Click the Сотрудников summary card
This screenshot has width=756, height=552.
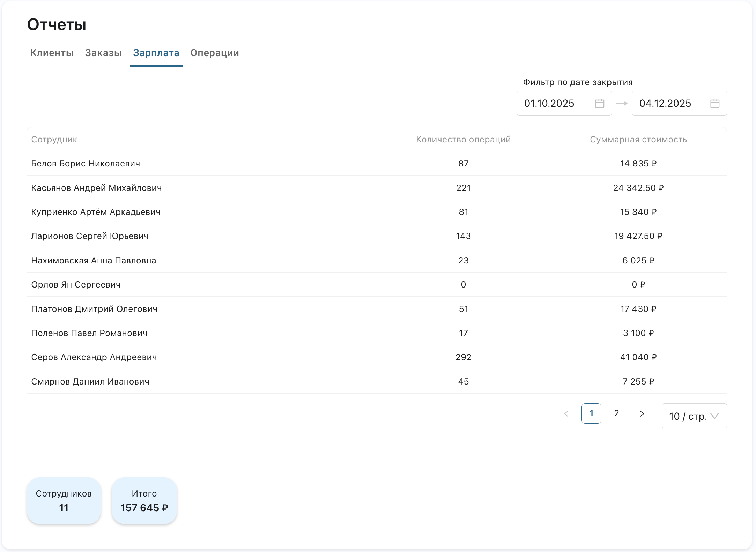tap(64, 501)
